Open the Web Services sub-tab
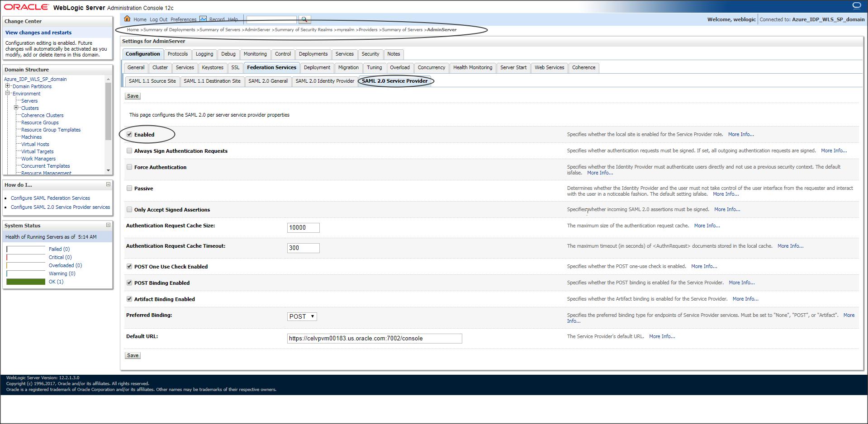 [x=549, y=67]
